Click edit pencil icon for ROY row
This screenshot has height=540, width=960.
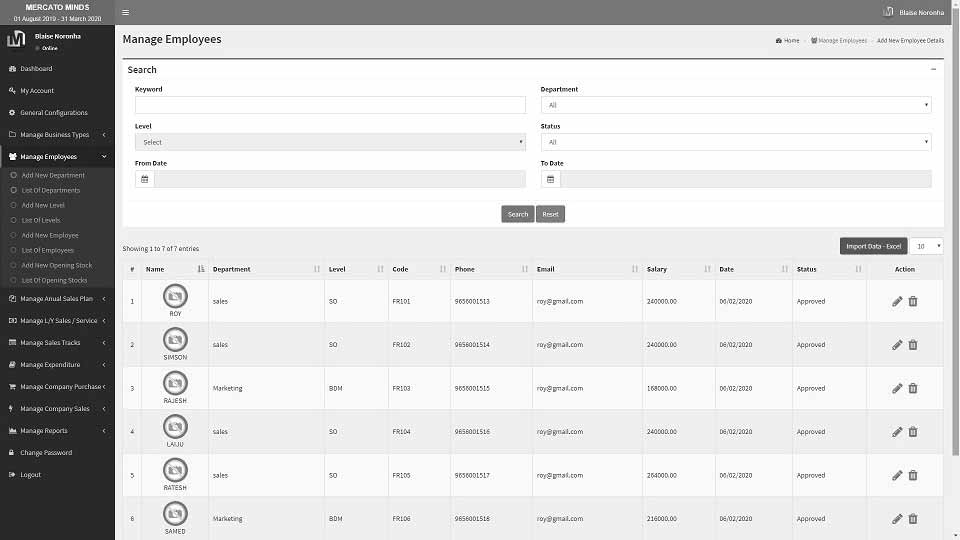[897, 301]
